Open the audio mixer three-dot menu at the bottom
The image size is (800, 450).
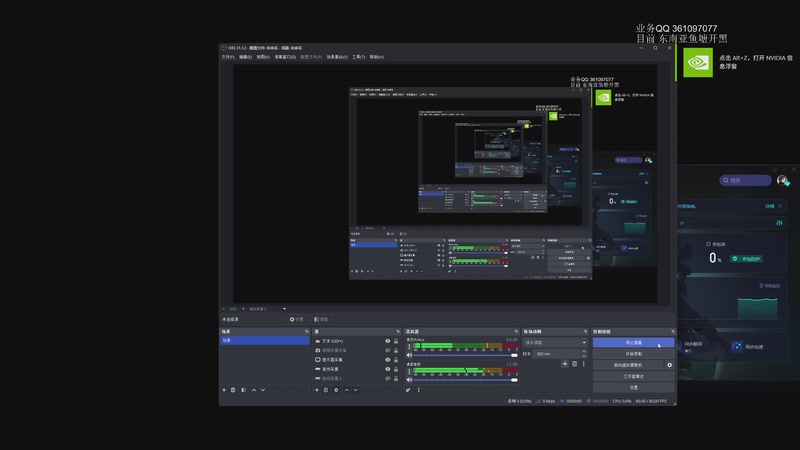coord(419,390)
